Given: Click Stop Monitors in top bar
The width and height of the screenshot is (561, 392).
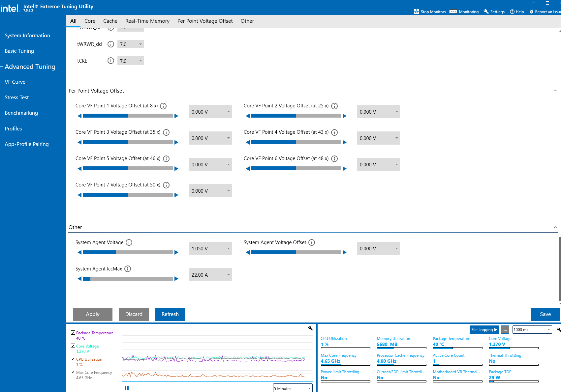Looking at the screenshot, I should [x=430, y=12].
